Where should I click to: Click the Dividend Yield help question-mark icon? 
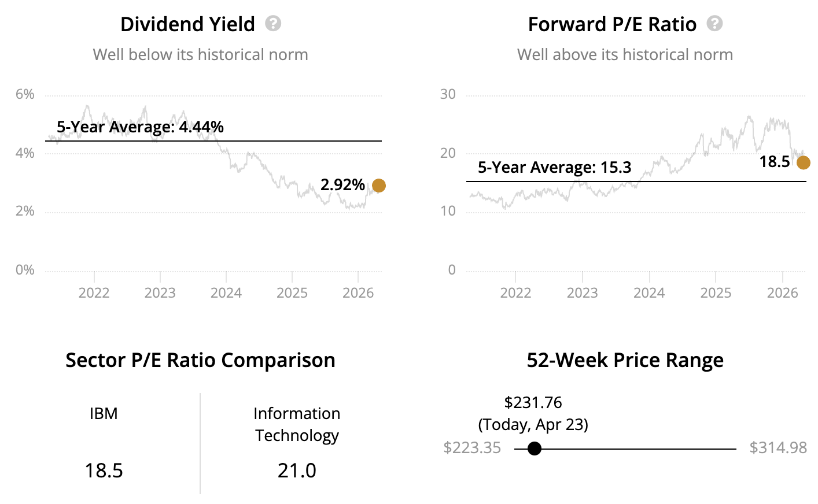pyautogui.click(x=273, y=24)
